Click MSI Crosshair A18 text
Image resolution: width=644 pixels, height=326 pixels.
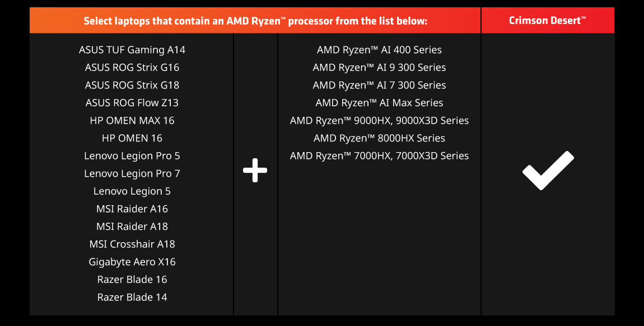pos(132,244)
